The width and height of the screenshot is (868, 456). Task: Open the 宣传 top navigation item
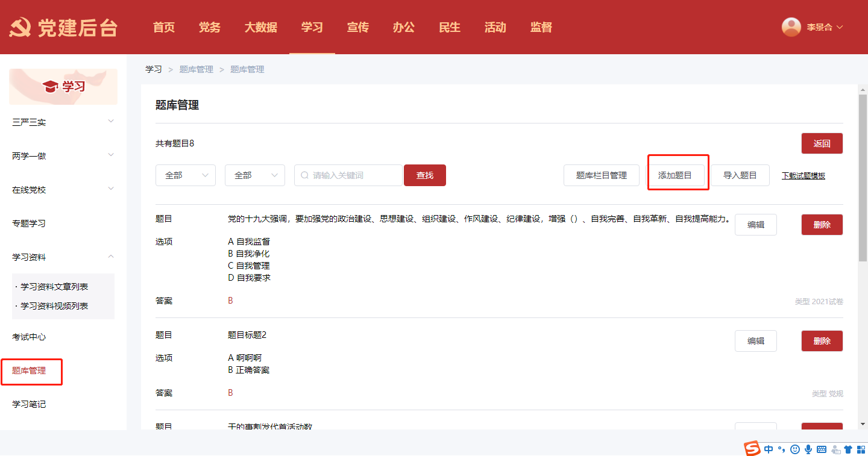tap(358, 27)
